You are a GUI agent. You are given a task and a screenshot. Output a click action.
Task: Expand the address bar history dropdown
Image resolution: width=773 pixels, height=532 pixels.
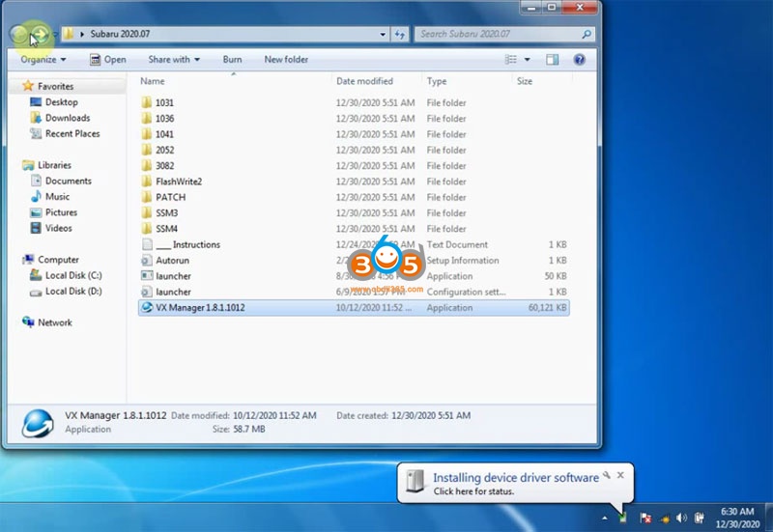pyautogui.click(x=383, y=34)
